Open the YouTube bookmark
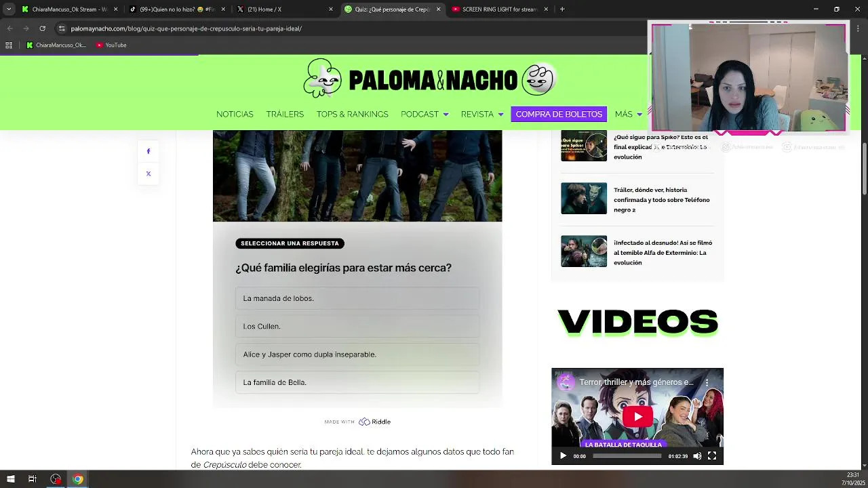The image size is (868, 488). point(111,45)
